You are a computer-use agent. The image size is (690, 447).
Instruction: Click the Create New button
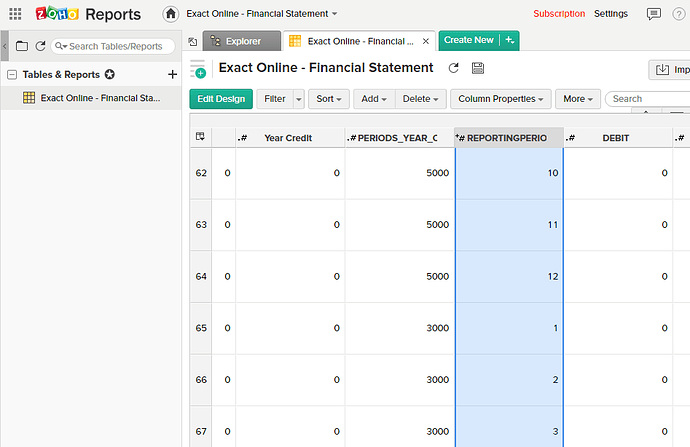pyautogui.click(x=469, y=40)
